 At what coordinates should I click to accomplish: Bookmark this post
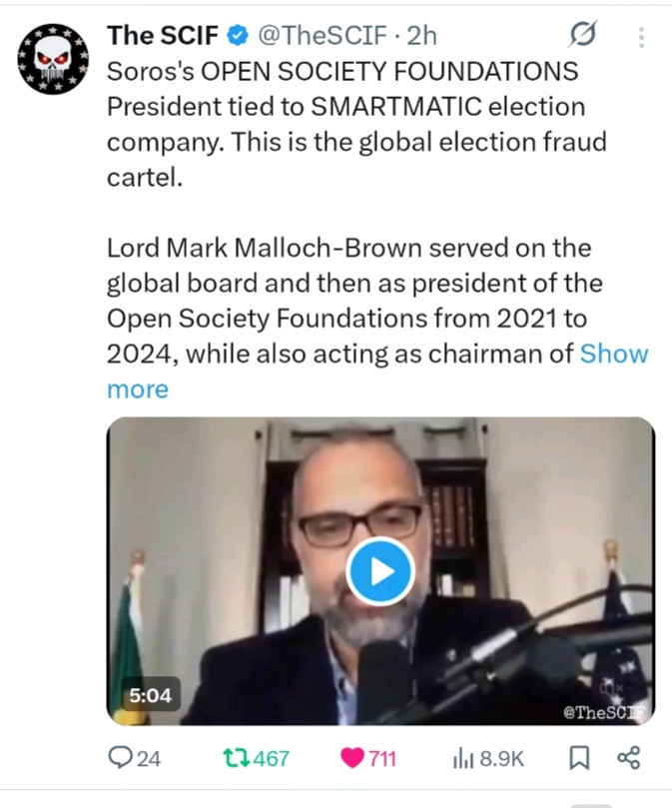click(x=578, y=759)
